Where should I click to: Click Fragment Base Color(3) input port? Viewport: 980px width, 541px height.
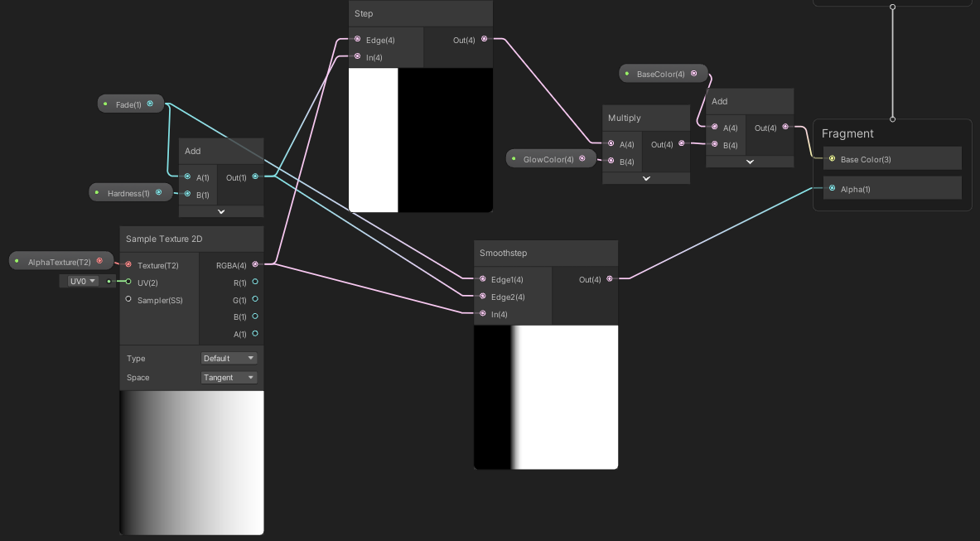tap(832, 159)
